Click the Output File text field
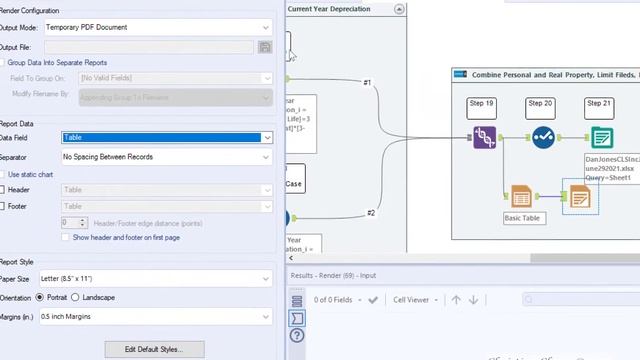The image size is (640, 360). 149,47
